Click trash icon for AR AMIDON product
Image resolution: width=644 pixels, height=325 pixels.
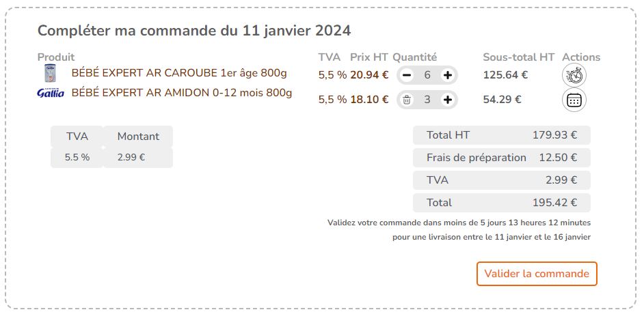pos(407,100)
